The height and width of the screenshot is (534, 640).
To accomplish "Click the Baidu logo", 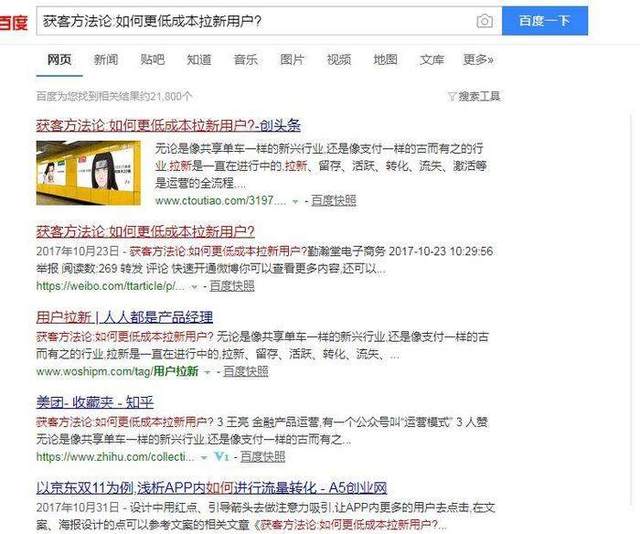I will [x=13, y=22].
